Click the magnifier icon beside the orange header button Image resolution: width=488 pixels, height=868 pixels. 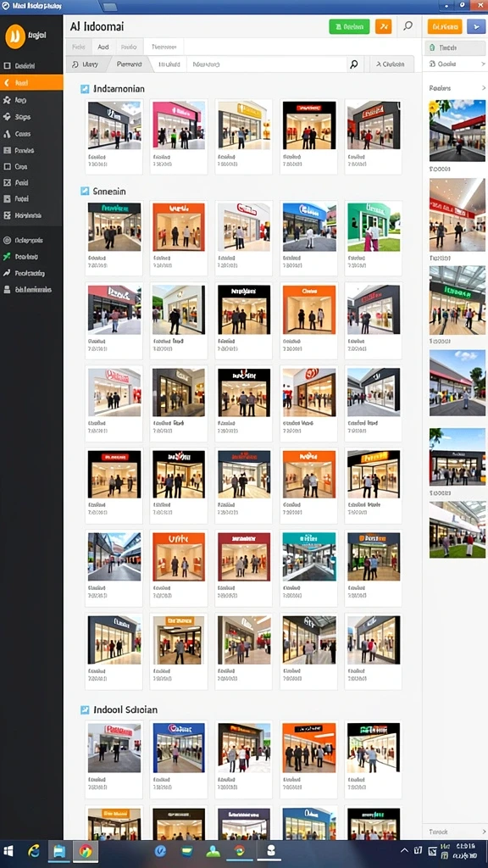pyautogui.click(x=408, y=26)
